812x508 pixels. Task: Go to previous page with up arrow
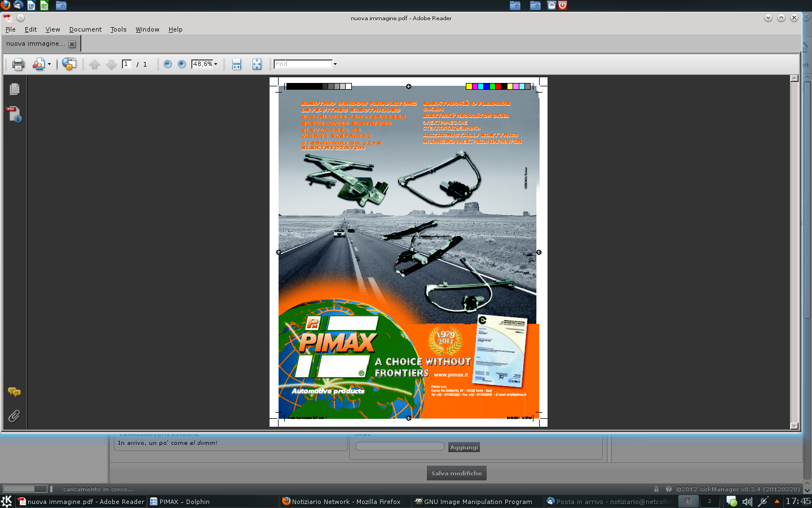[x=95, y=64]
